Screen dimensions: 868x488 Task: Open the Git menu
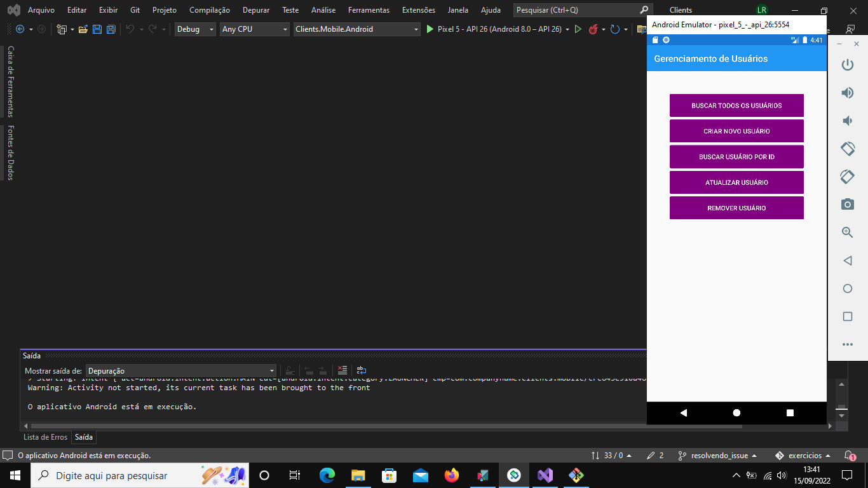click(x=135, y=10)
